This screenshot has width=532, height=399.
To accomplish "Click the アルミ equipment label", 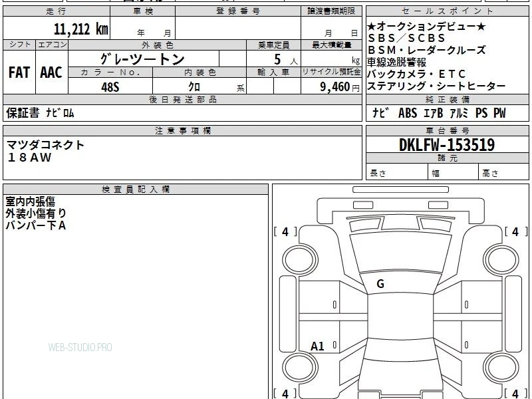I will coord(459,112).
